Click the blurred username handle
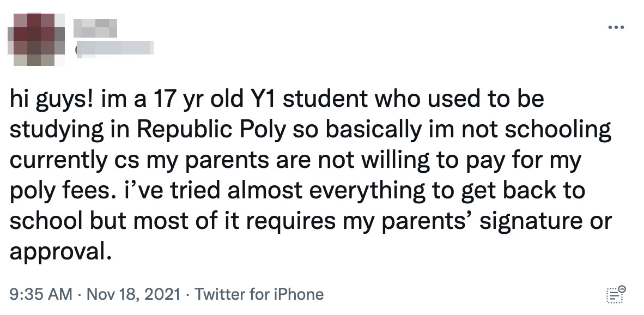The image size is (644, 315). [114, 49]
